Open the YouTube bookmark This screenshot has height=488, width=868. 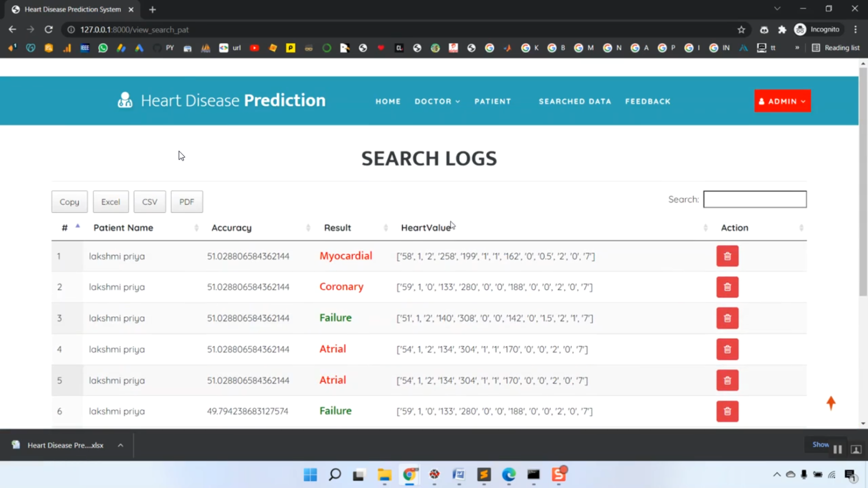click(255, 48)
